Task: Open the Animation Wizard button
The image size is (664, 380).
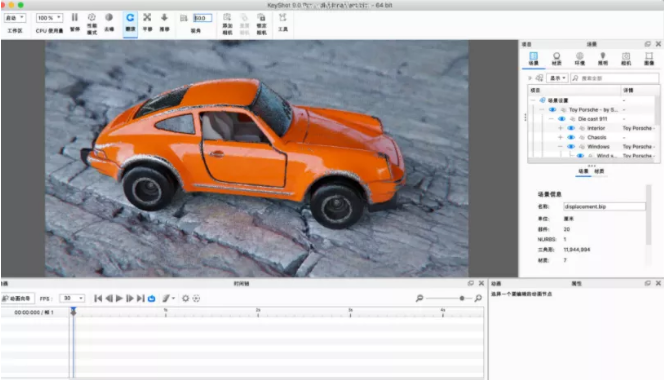Action: click(x=17, y=298)
